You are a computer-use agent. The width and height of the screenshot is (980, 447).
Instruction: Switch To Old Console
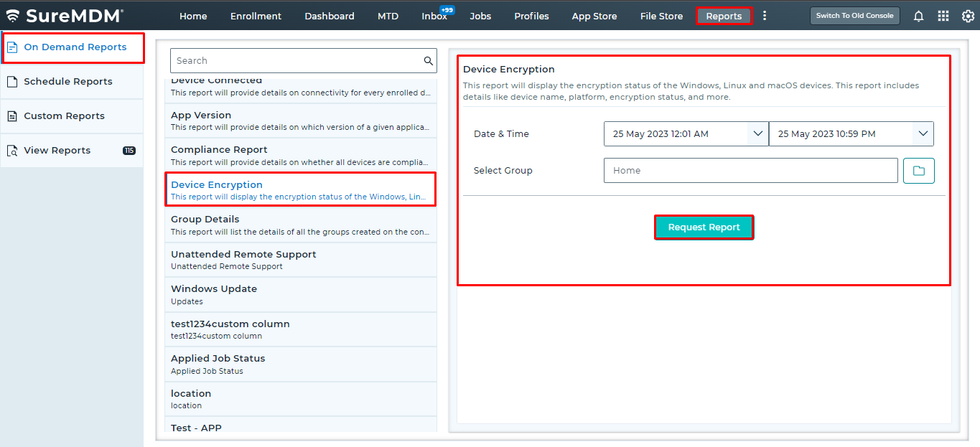[854, 14]
